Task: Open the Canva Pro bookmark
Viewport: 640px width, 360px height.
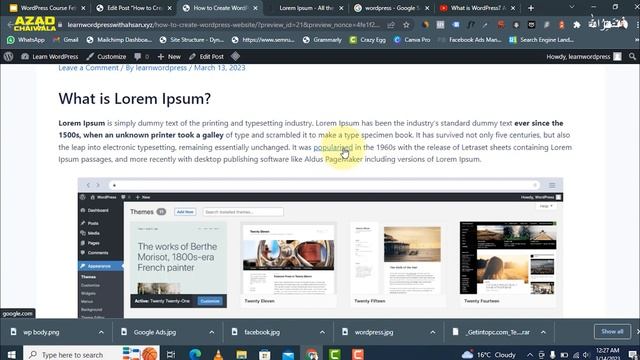Action: pos(412,40)
